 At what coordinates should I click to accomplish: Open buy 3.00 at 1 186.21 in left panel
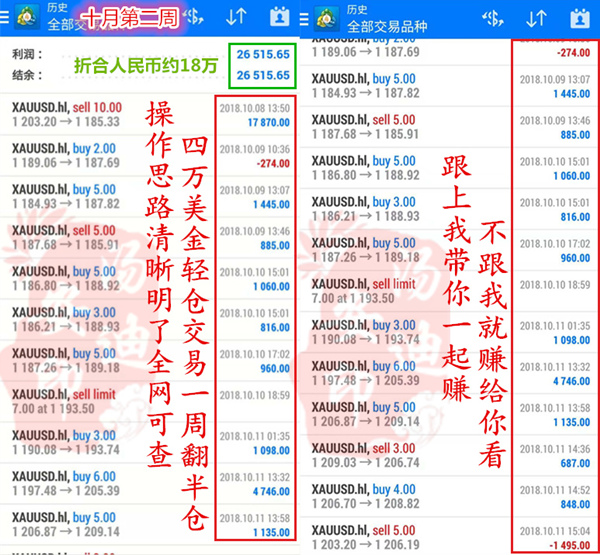(149, 319)
